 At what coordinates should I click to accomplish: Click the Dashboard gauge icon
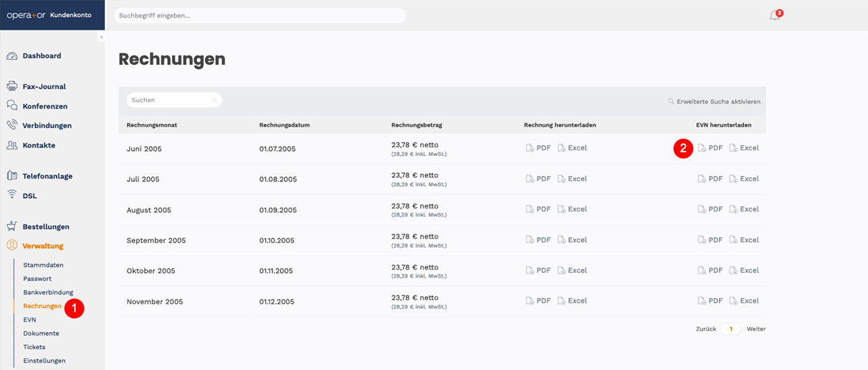[x=11, y=56]
